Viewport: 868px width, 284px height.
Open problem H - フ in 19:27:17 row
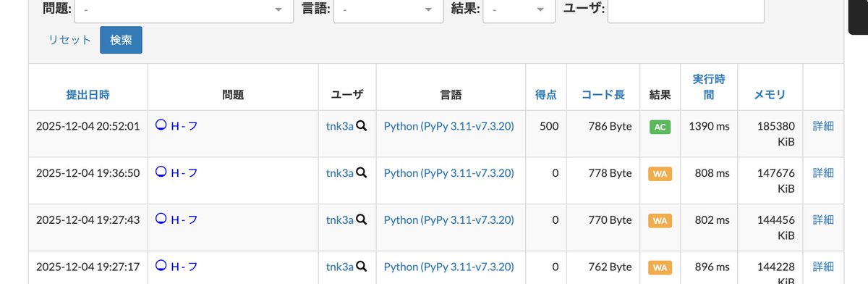(x=184, y=266)
